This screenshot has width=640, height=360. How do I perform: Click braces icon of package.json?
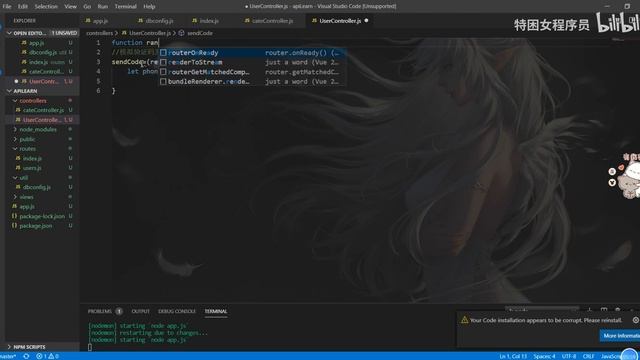point(14,226)
